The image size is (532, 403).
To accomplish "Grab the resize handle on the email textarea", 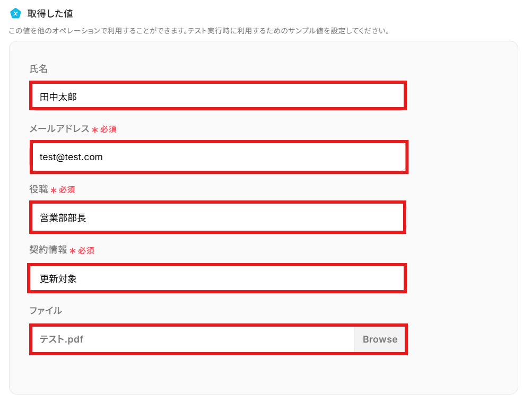I will pyautogui.click(x=403, y=168).
